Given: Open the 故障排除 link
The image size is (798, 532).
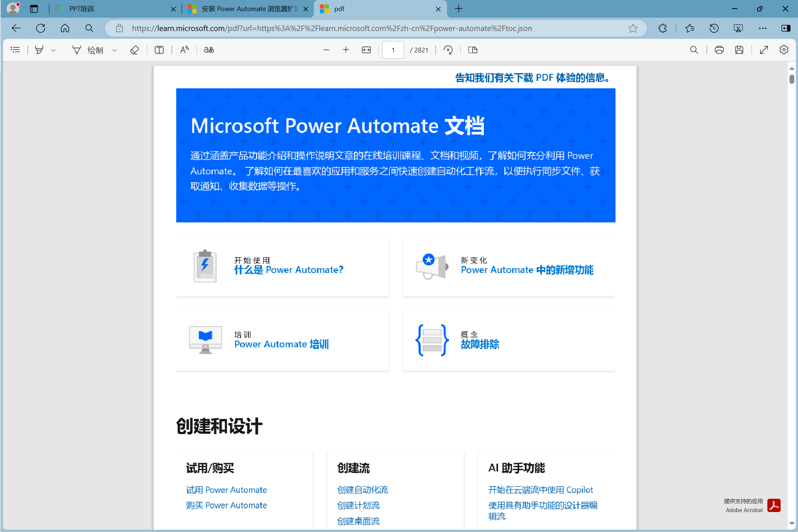Looking at the screenshot, I should [x=480, y=344].
